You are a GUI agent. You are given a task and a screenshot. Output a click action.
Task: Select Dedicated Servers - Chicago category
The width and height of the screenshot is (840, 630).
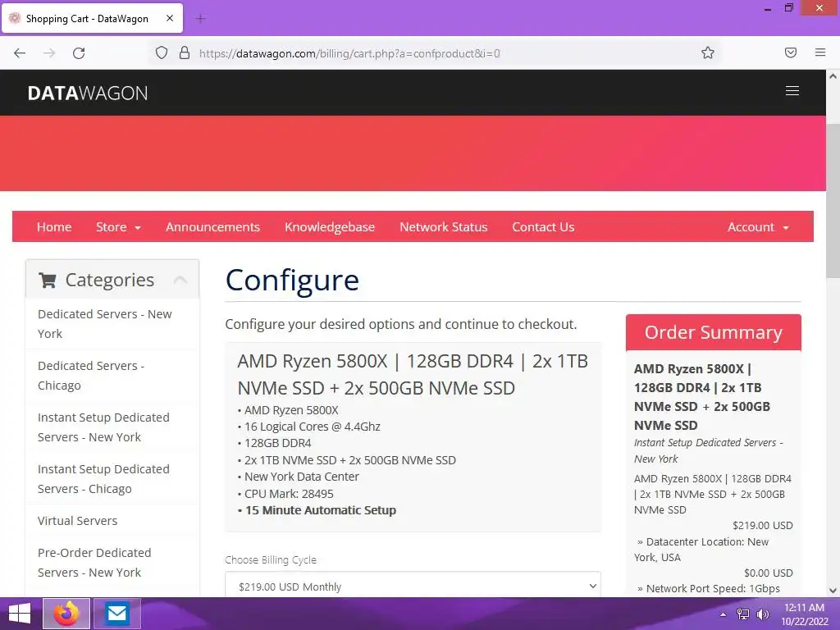click(x=112, y=376)
